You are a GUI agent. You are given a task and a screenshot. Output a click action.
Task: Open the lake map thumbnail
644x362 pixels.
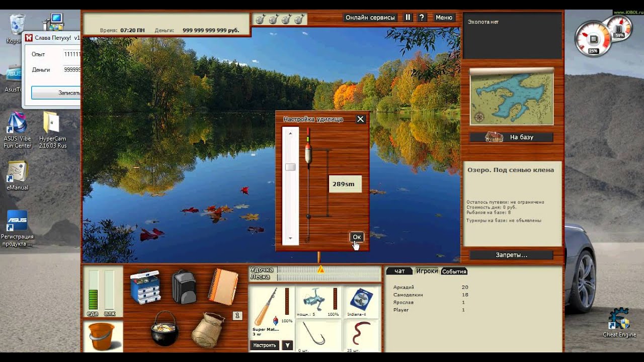511,97
